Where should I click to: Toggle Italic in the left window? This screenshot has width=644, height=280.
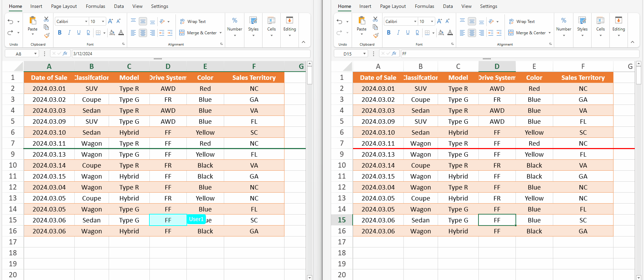point(69,33)
